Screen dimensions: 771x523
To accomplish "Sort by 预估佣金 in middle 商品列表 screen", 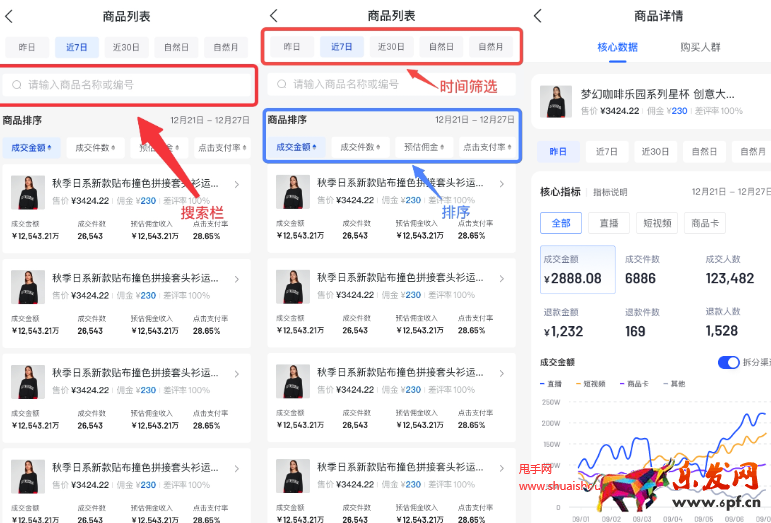I will (424, 147).
